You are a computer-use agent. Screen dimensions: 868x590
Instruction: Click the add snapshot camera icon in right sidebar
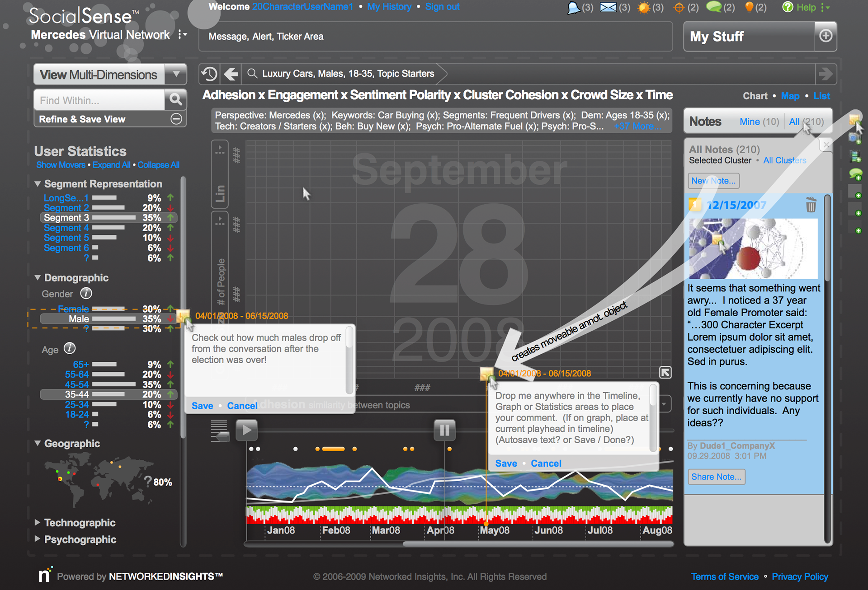pyautogui.click(x=855, y=138)
